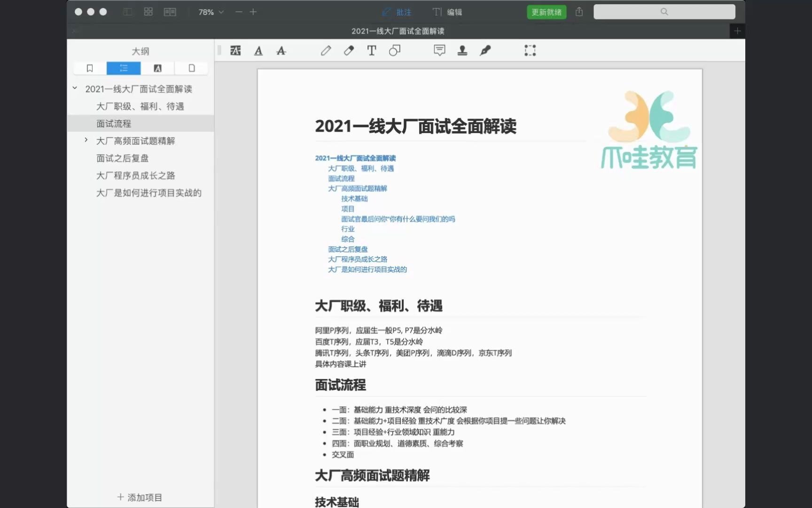Go to outline item 大厂职级、福利、待遇
Viewport: 812px width, 508px height.
140,106
